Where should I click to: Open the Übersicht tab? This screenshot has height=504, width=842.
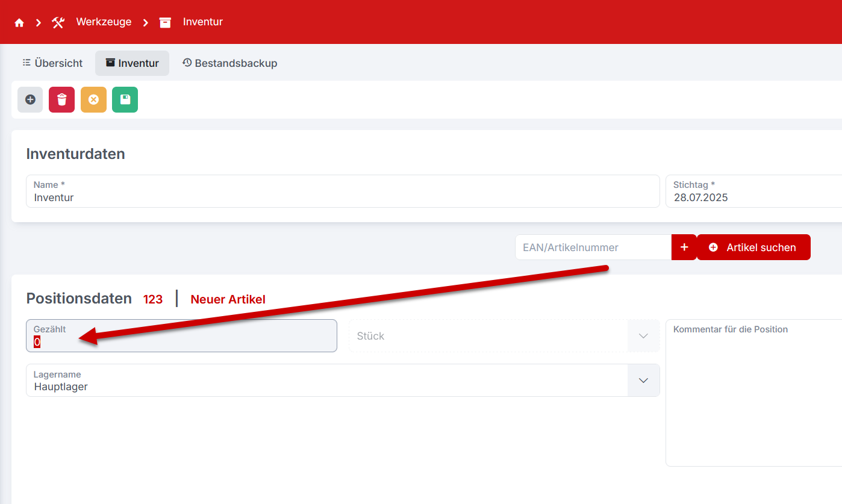[52, 63]
